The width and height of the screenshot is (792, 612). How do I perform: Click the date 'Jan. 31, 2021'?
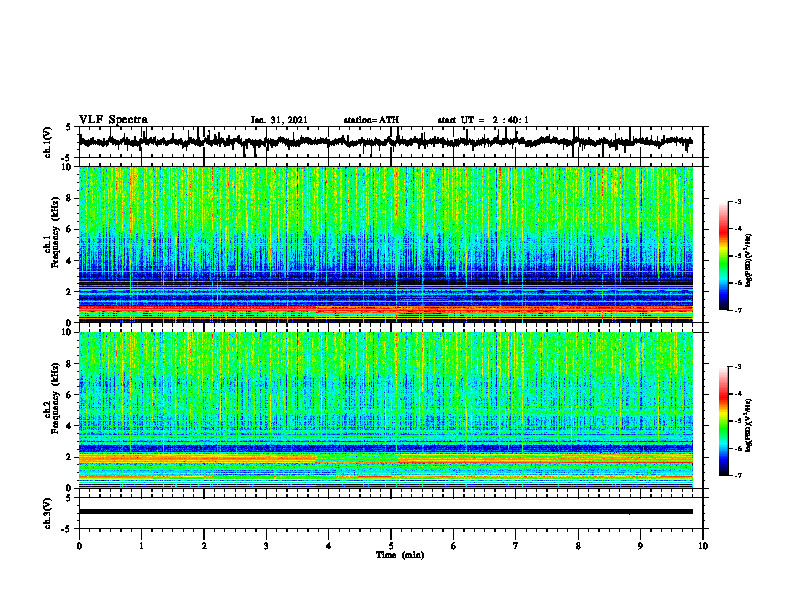click(x=279, y=120)
